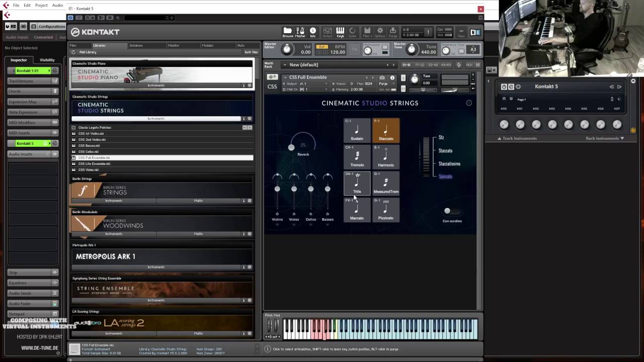Open the Cubase Project menu
Viewport: 644px width, 362px height.
41,5
